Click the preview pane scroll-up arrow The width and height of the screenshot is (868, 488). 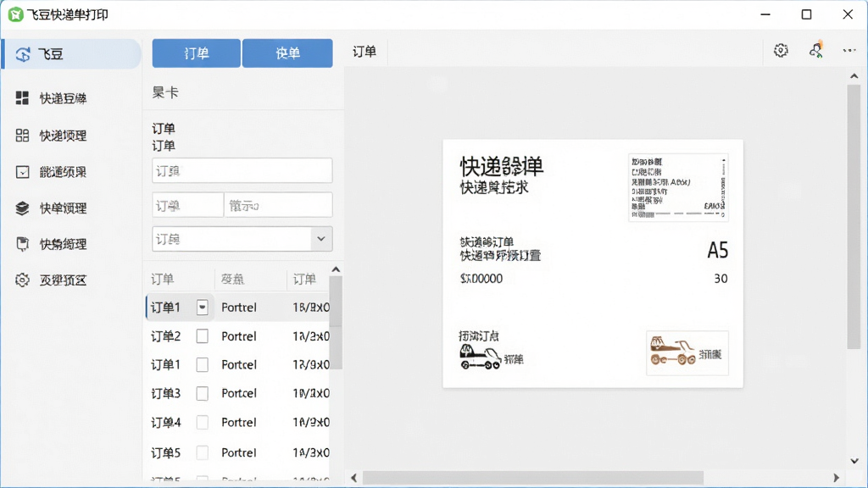[854, 76]
